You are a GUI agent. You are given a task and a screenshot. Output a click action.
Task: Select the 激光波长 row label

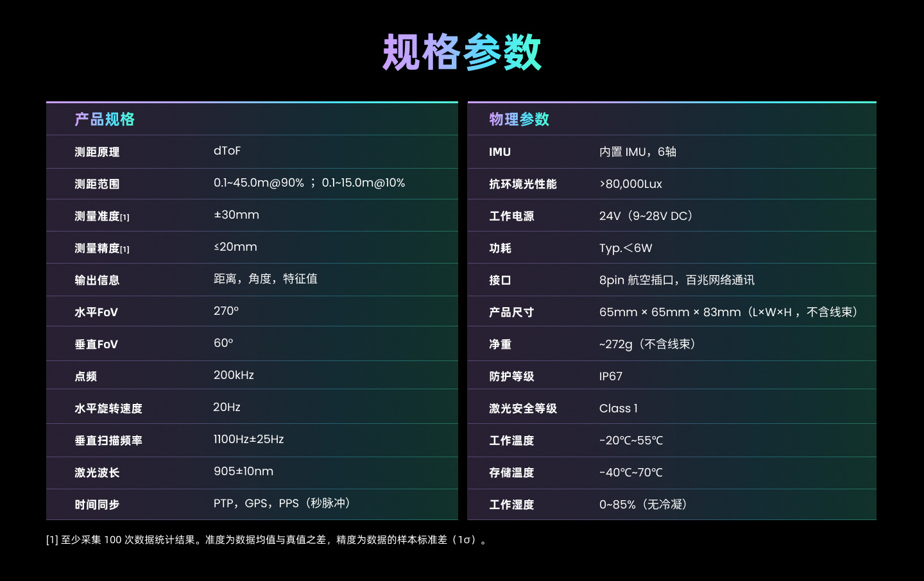pyautogui.click(x=97, y=473)
